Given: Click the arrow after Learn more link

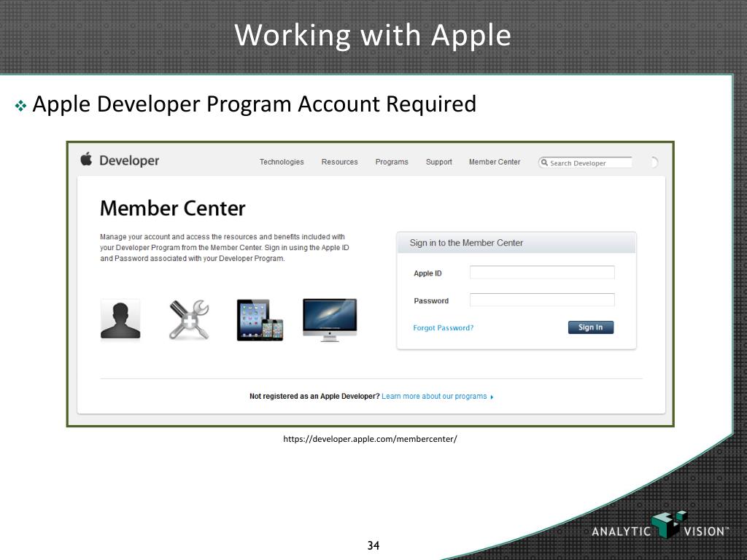Looking at the screenshot, I should coord(492,397).
